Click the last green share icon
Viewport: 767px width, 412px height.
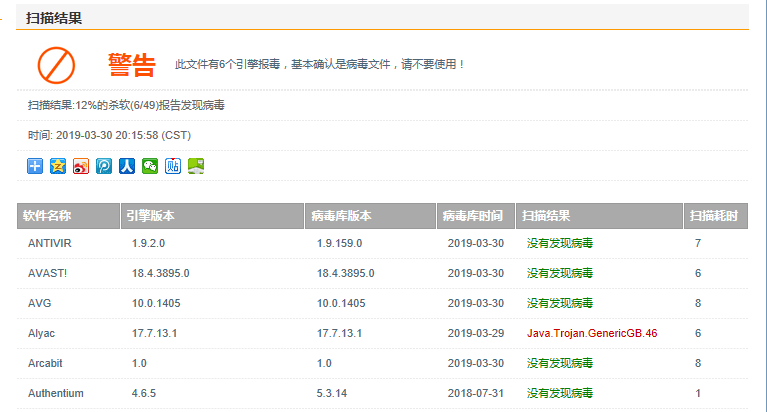[196, 166]
